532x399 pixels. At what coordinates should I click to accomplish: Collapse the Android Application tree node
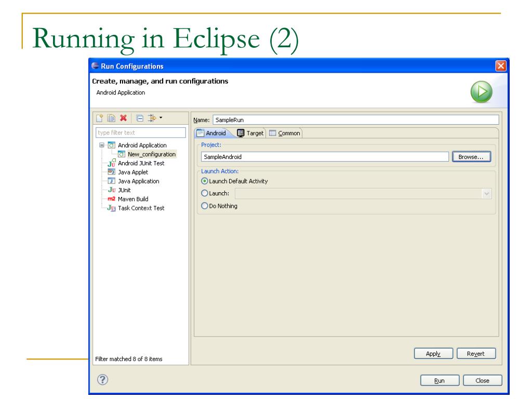point(101,145)
